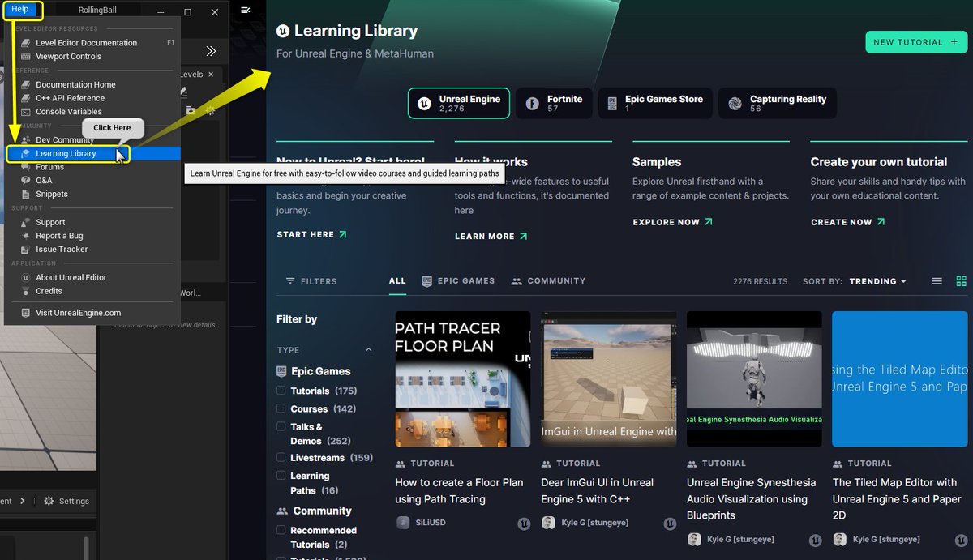
Task: Click Unreal badge on Dear ImGui card
Action: pos(670,524)
